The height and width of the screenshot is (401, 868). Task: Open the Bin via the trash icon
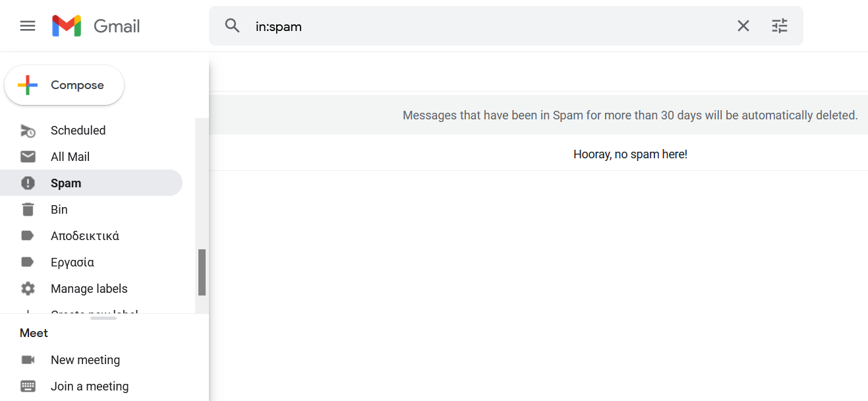point(28,209)
